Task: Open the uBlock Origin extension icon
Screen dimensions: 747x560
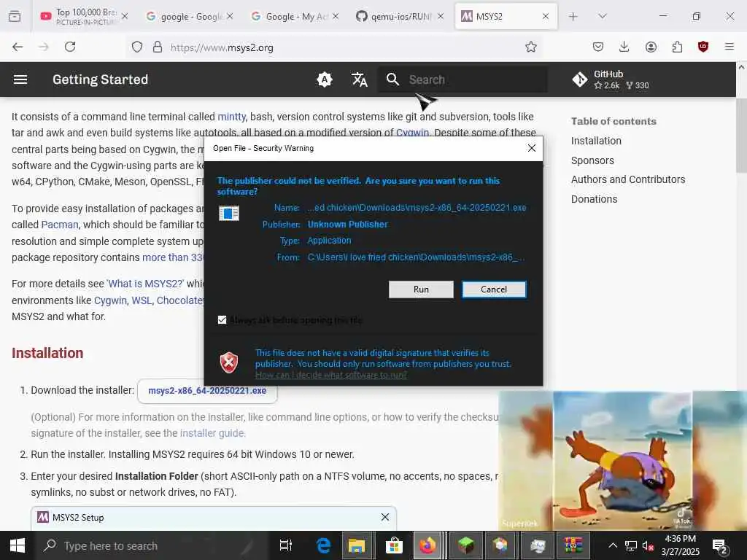Action: tap(703, 47)
